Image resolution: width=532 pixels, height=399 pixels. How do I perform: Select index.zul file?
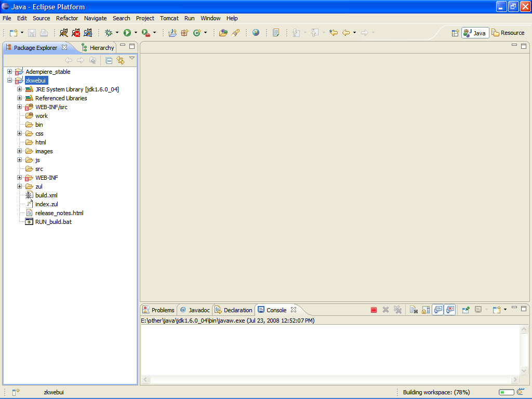pyautogui.click(x=42, y=204)
